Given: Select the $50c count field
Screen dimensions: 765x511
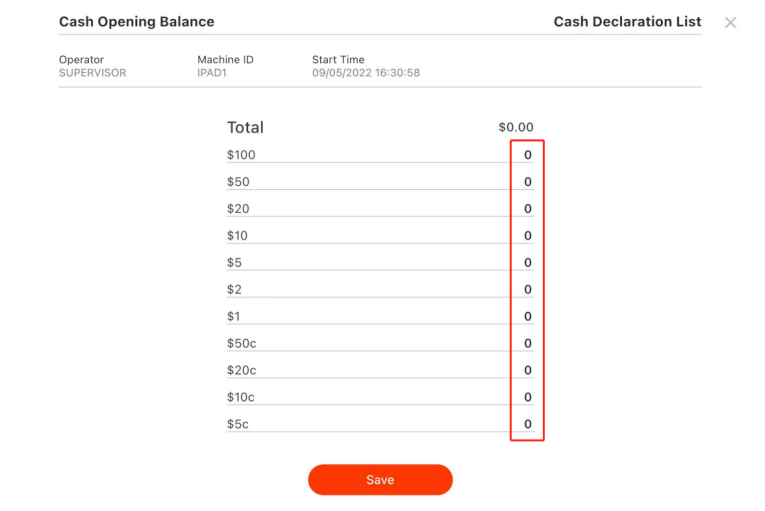Looking at the screenshot, I should 527,344.
